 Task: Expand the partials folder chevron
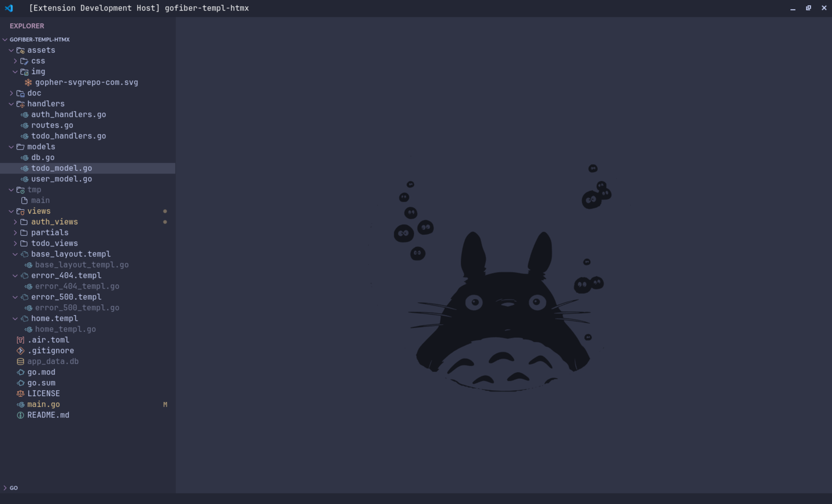15,233
